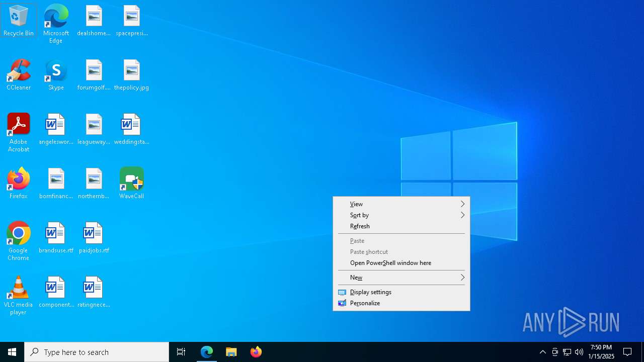This screenshot has height=362, width=644.
Task: Select the thepolicy.jpg file icon
Action: tap(131, 74)
